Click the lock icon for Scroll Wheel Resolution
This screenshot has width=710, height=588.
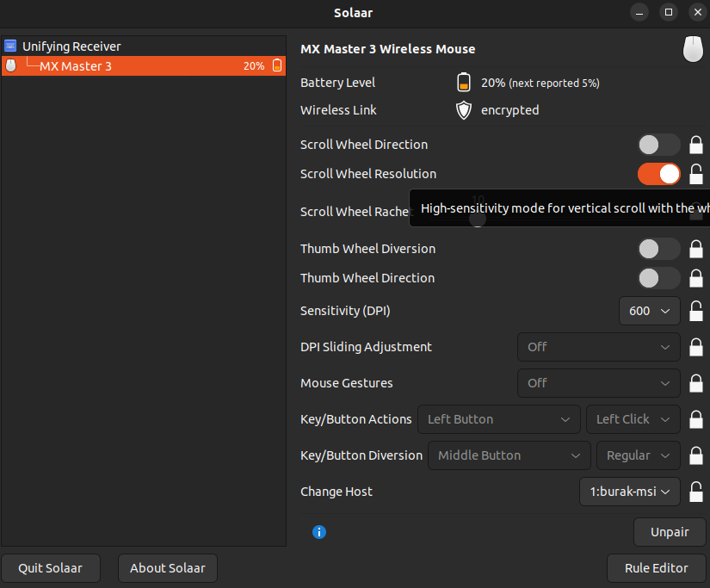(x=696, y=174)
